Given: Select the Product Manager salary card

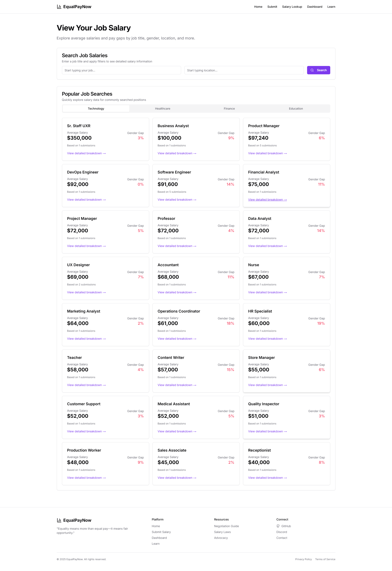Looking at the screenshot, I should pyautogui.click(x=286, y=139).
